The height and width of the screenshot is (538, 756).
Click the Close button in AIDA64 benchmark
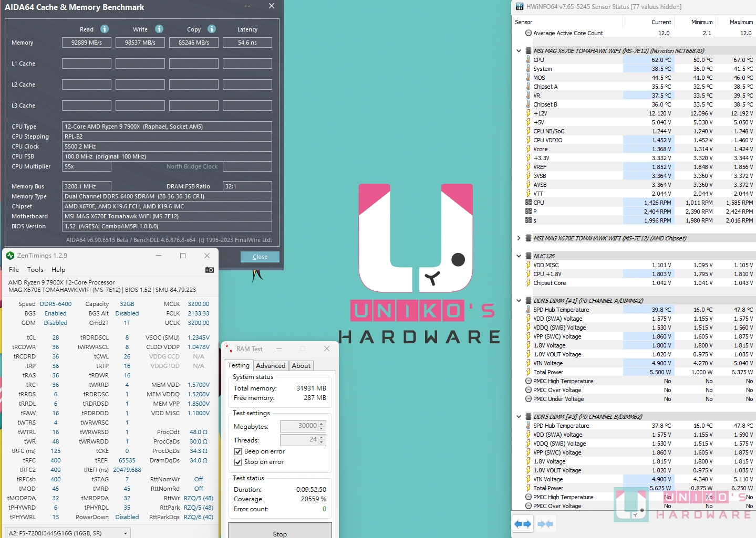[x=260, y=257]
